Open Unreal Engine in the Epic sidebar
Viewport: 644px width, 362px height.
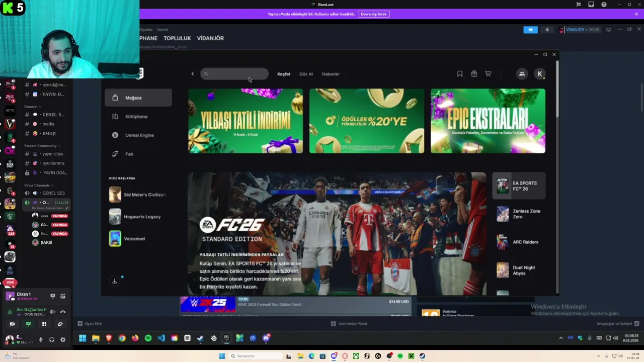pos(138,135)
